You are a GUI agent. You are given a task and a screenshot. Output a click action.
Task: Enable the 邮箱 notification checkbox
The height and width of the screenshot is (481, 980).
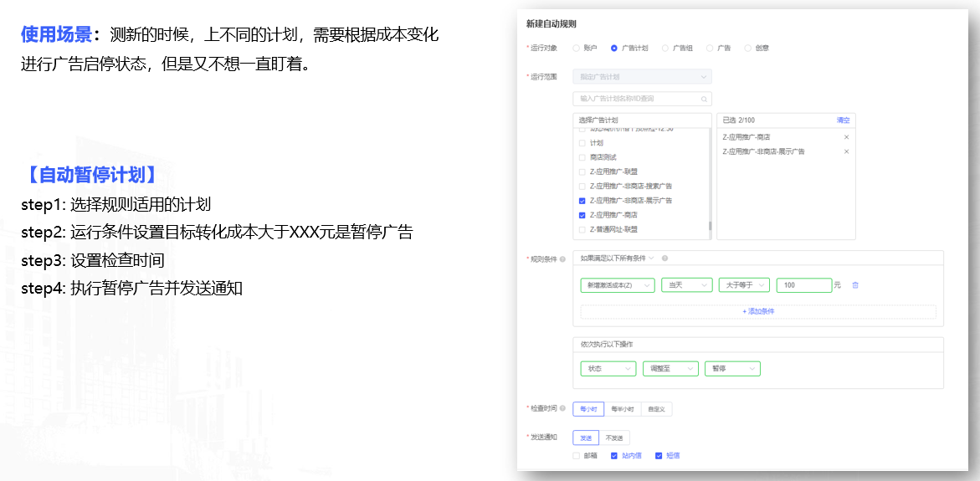pyautogui.click(x=577, y=456)
